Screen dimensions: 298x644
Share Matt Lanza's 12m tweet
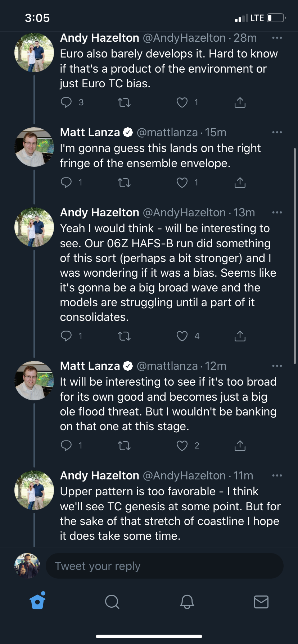(x=240, y=446)
